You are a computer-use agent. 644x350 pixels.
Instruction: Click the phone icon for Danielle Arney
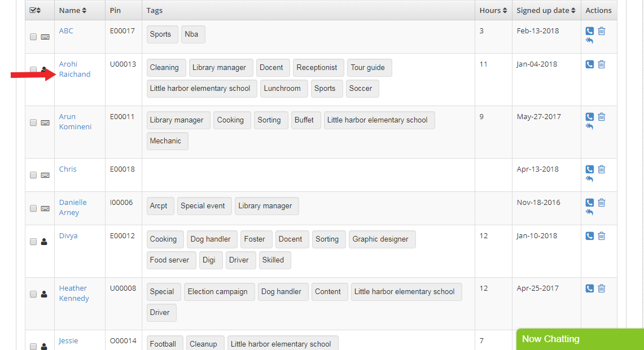click(589, 203)
